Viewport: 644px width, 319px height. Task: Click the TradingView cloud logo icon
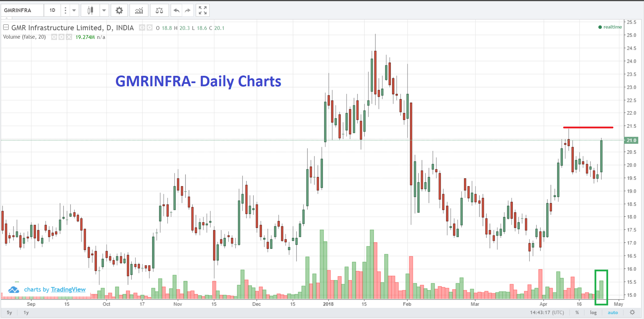(14, 289)
